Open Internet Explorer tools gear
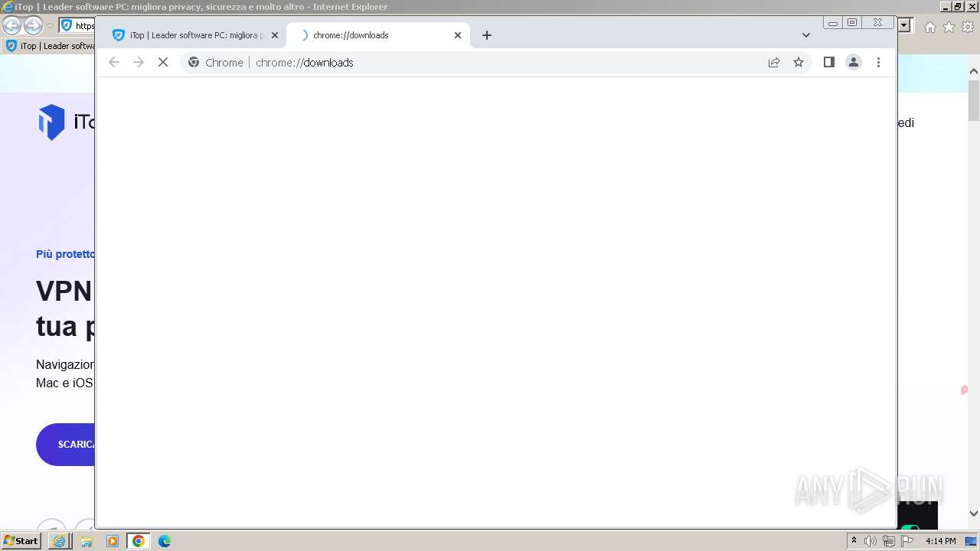The height and width of the screenshot is (551, 980). 968,27
